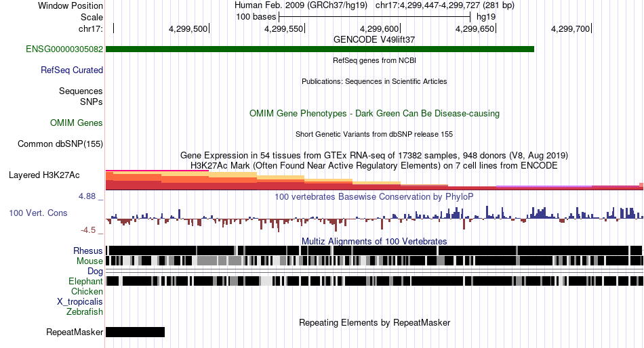Click the Window Position label
The image size is (644, 348).
(71, 5)
